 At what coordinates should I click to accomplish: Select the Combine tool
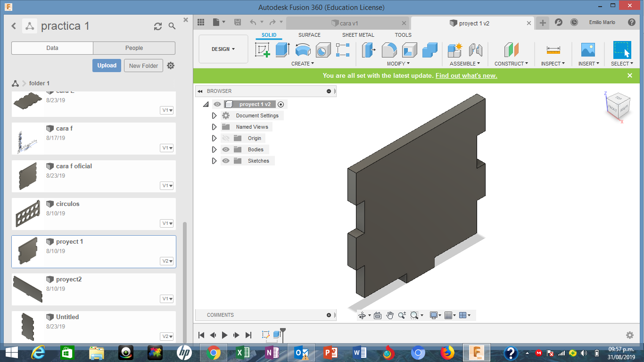[x=430, y=49]
